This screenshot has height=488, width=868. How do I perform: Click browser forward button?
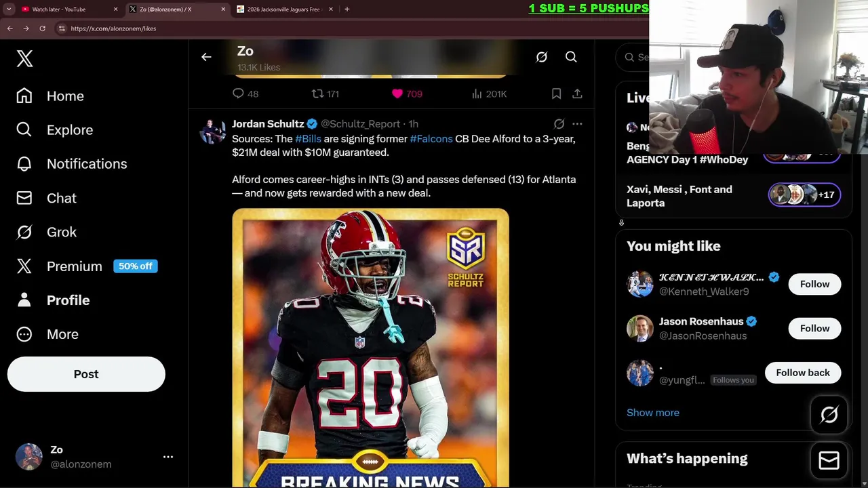pyautogui.click(x=26, y=28)
